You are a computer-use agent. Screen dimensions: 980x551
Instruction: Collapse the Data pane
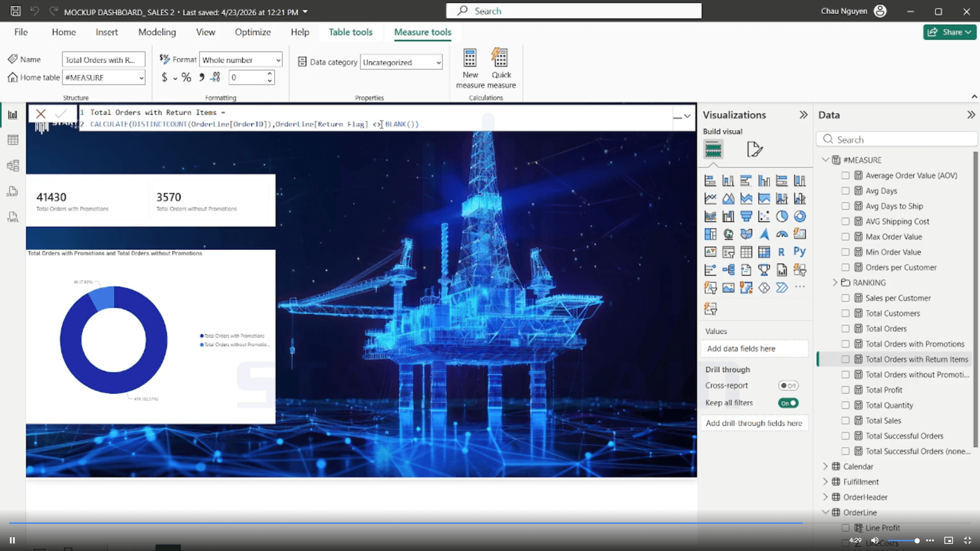(x=971, y=115)
